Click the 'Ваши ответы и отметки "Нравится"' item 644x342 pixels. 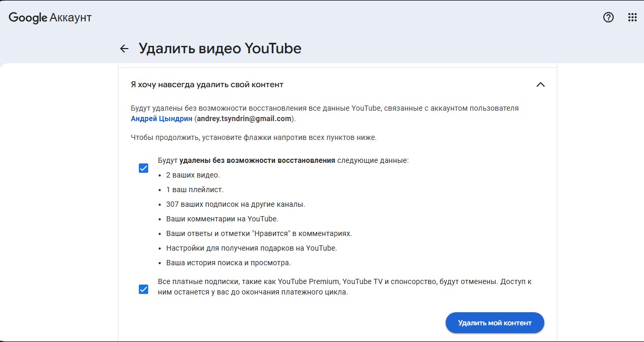pyautogui.click(x=259, y=233)
